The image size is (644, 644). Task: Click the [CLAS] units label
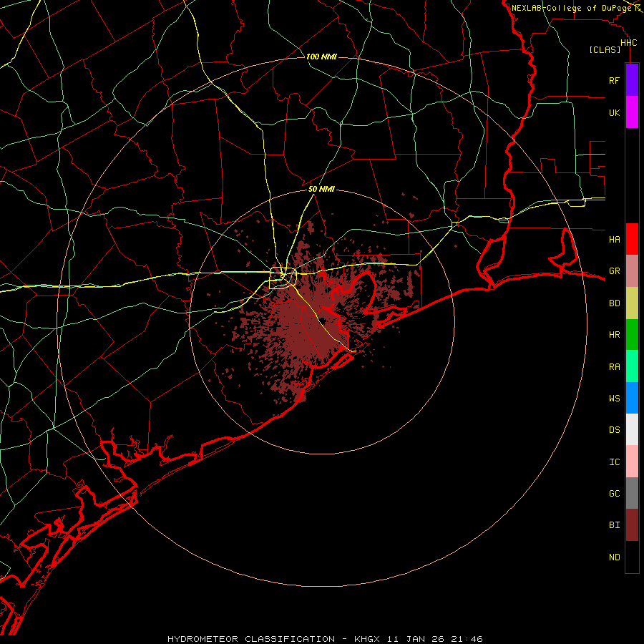(x=605, y=49)
